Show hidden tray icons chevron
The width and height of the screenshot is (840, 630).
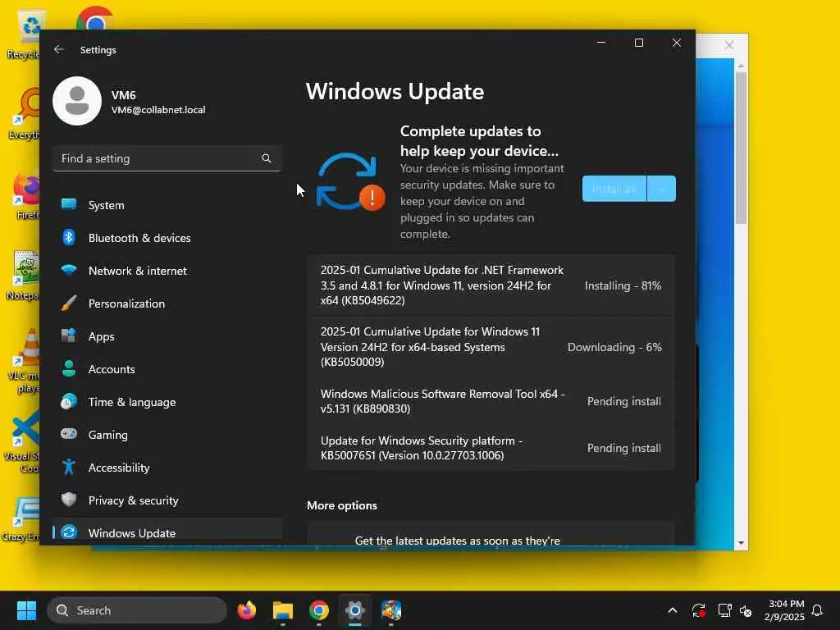(x=673, y=610)
